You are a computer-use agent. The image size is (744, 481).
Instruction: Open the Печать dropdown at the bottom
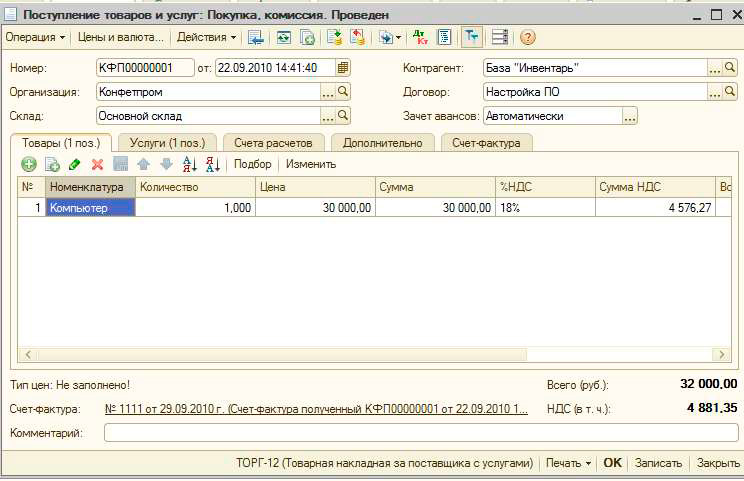coord(568,463)
